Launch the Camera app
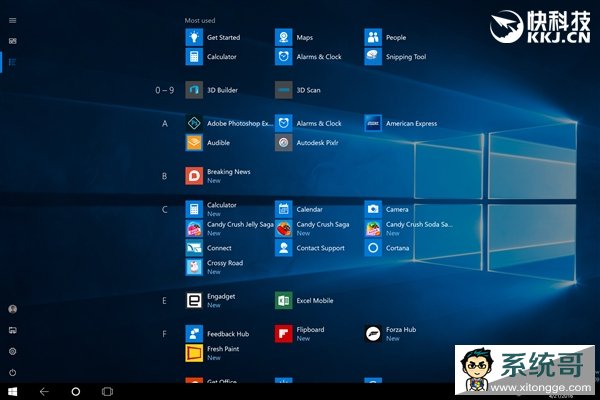Viewport: 600px width, 400px height. click(373, 209)
